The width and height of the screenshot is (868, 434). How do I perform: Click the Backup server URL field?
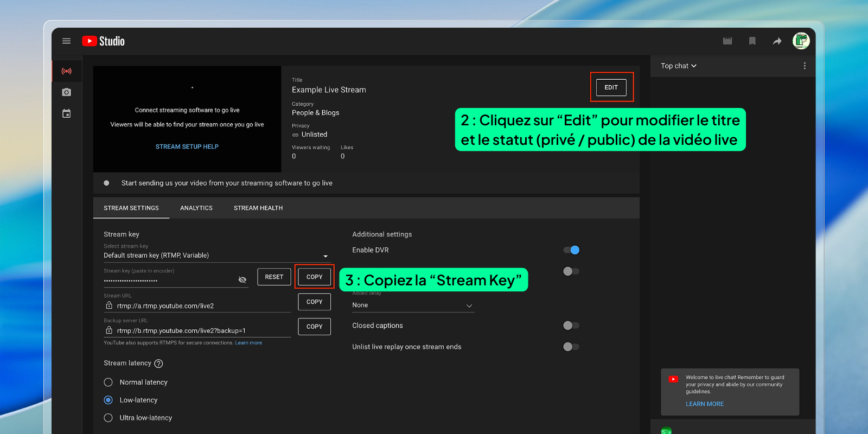point(197,330)
